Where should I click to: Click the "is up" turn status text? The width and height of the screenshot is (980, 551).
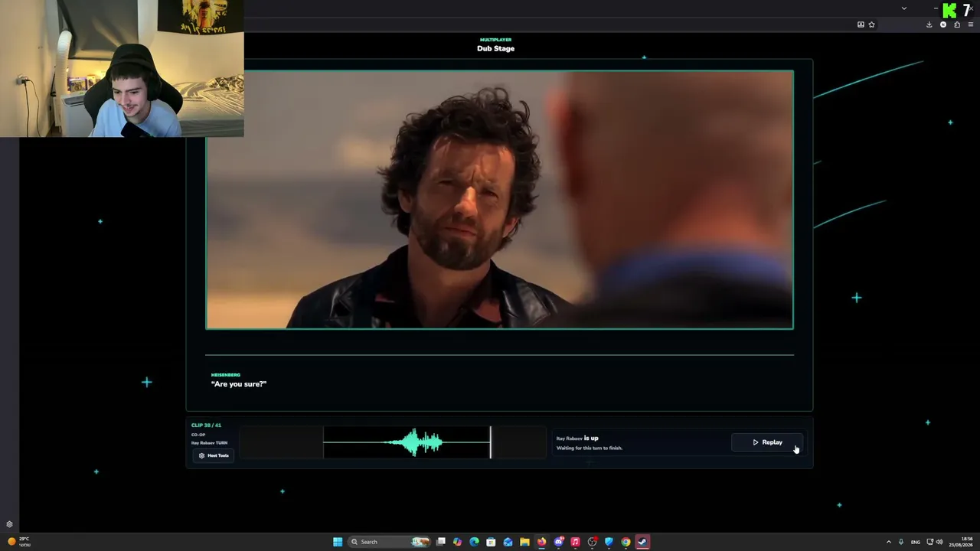pos(591,439)
